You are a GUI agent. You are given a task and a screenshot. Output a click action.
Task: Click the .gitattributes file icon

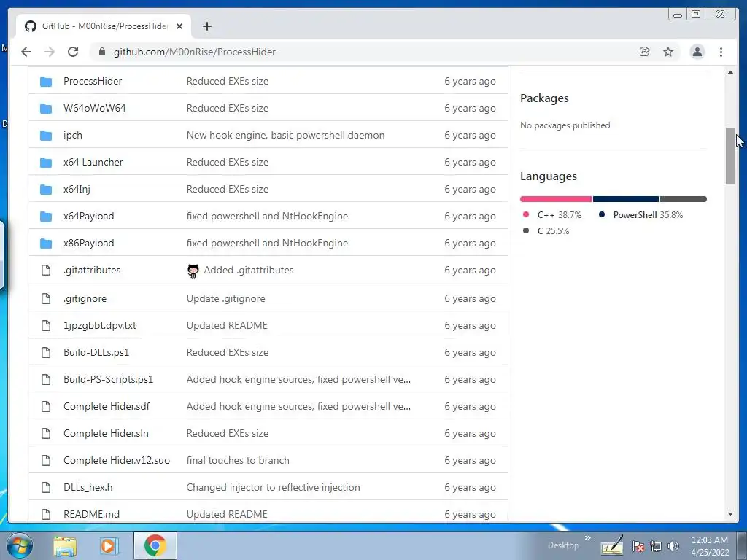(46, 270)
